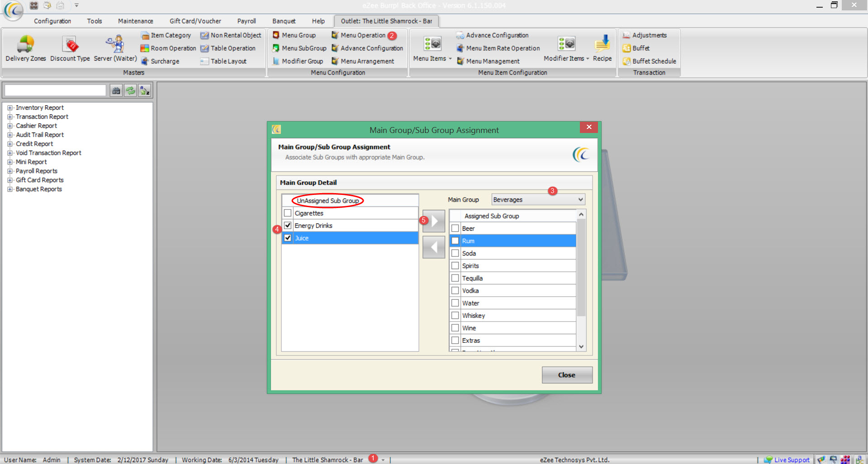Open the Menu Items dropdown

(432, 49)
